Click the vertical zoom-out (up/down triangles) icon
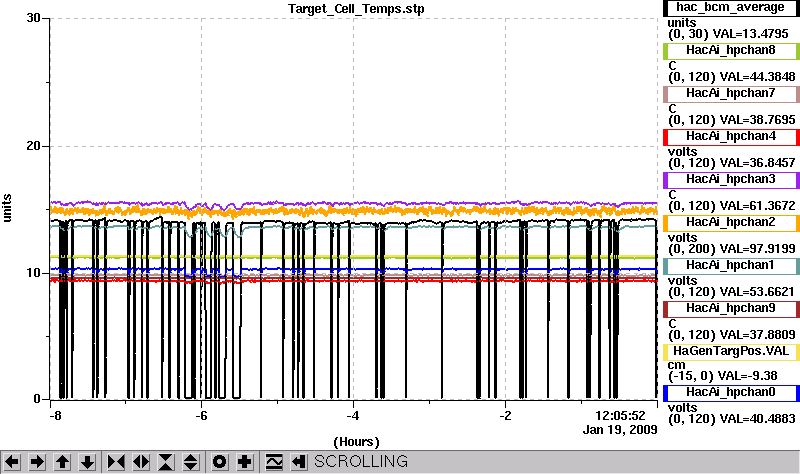This screenshot has width=800, height=474. point(191,462)
